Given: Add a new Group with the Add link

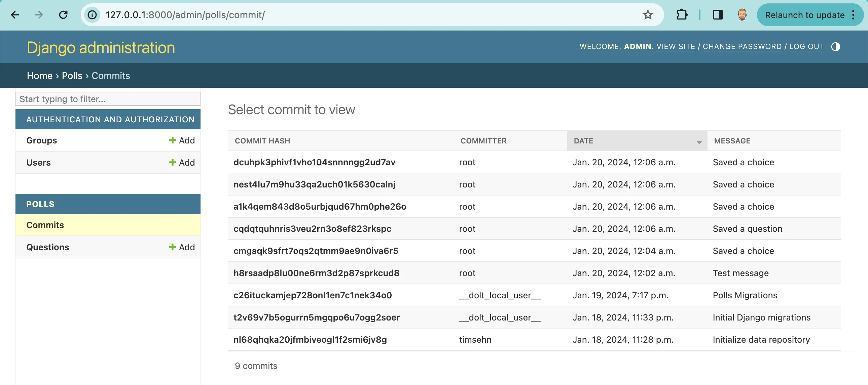Looking at the screenshot, I should (x=182, y=140).
